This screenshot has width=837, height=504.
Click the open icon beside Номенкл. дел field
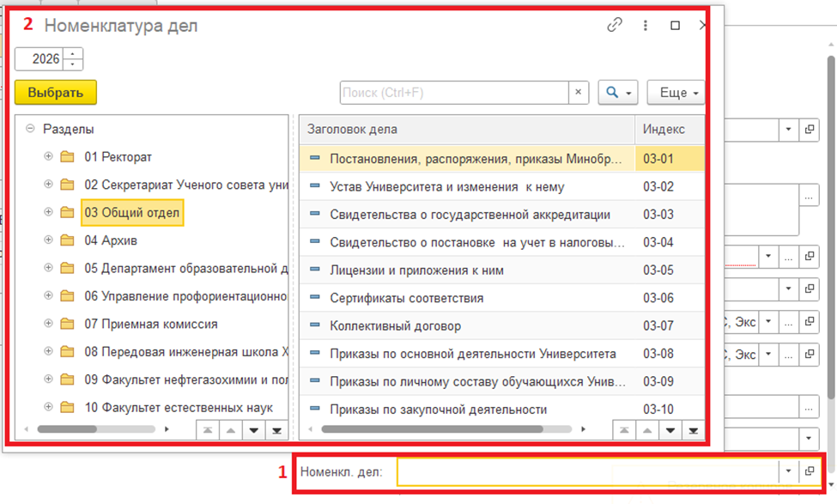point(809,471)
